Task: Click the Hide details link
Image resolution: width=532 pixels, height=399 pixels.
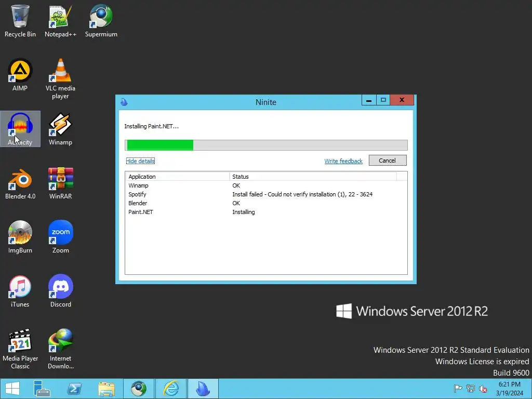Action: pyautogui.click(x=140, y=161)
